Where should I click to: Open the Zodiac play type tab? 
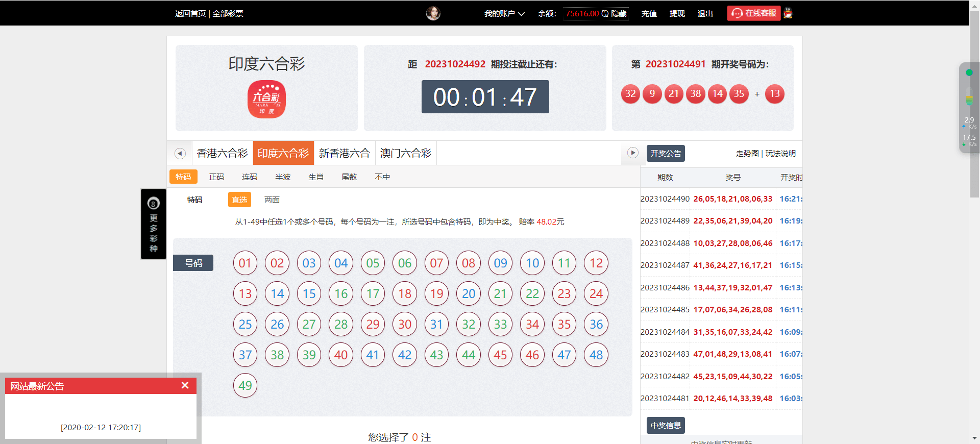click(x=316, y=177)
